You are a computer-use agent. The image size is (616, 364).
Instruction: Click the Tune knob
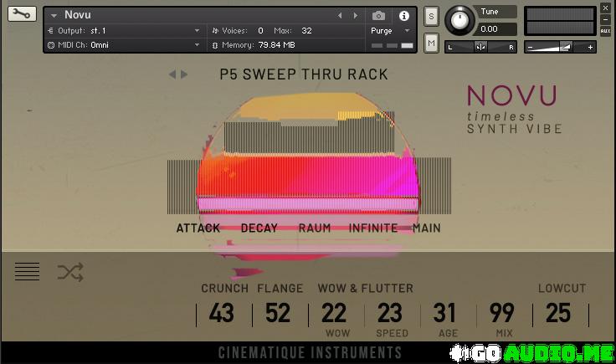pyautogui.click(x=459, y=20)
